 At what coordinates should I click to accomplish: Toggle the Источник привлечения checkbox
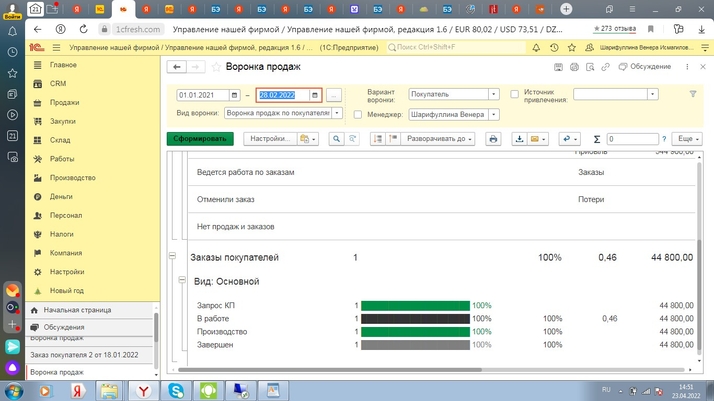point(514,95)
